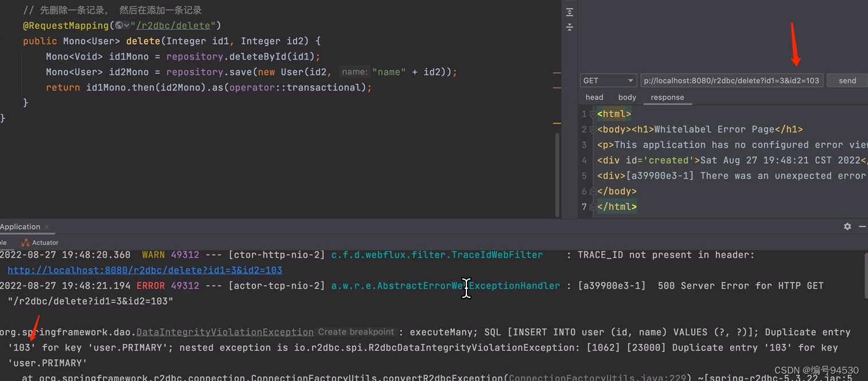Click the ERROR log level text
Screen dimensions: 868x381
tap(151, 285)
